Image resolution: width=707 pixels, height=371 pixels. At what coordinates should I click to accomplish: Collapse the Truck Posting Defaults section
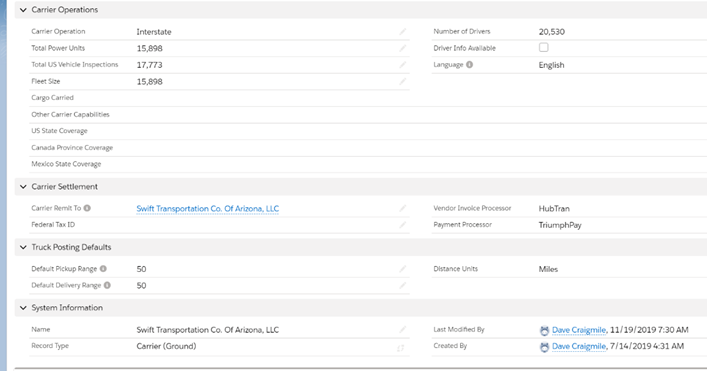tap(23, 247)
